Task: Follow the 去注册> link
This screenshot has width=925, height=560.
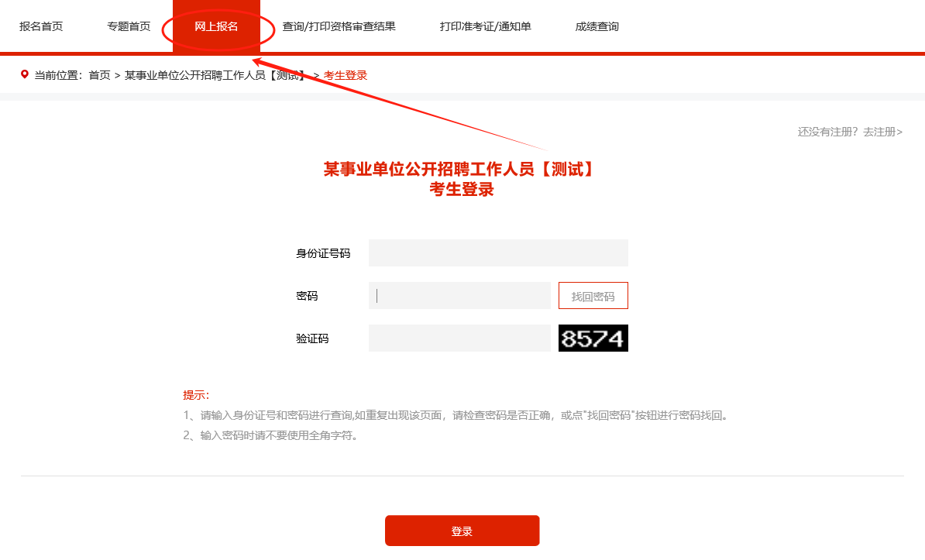Action: [882, 132]
